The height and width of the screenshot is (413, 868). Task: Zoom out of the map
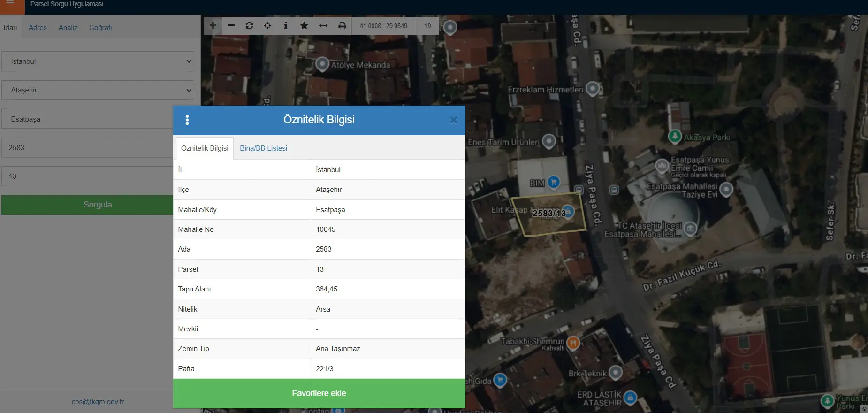pyautogui.click(x=231, y=26)
